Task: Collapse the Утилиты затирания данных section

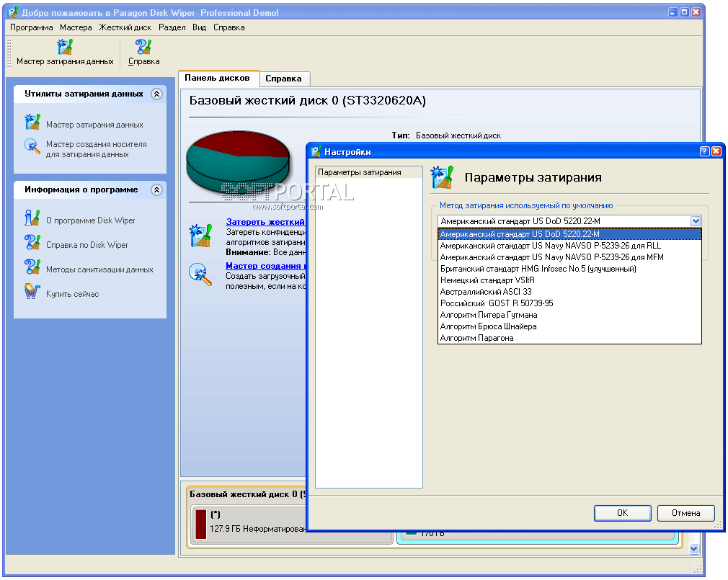Action: [157, 94]
